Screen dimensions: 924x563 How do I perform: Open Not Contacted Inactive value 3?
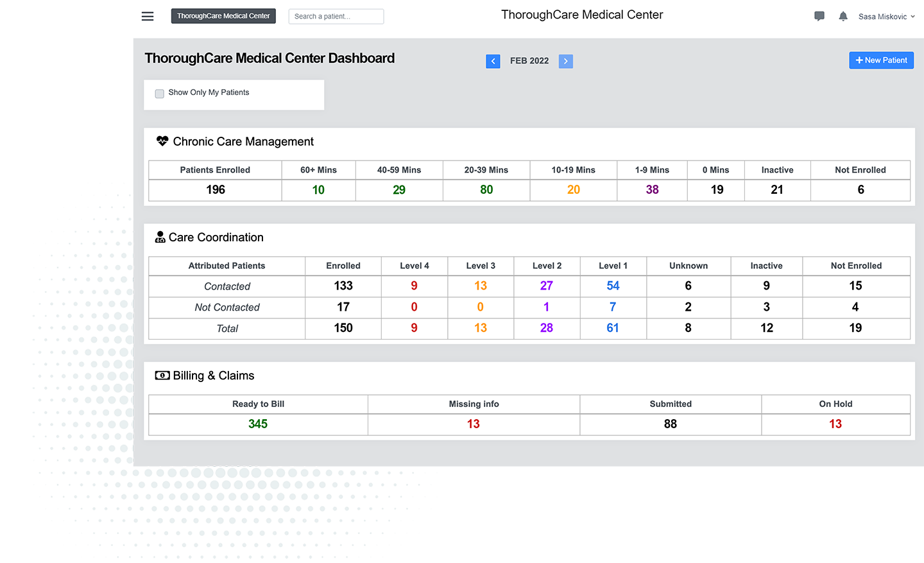pos(766,307)
